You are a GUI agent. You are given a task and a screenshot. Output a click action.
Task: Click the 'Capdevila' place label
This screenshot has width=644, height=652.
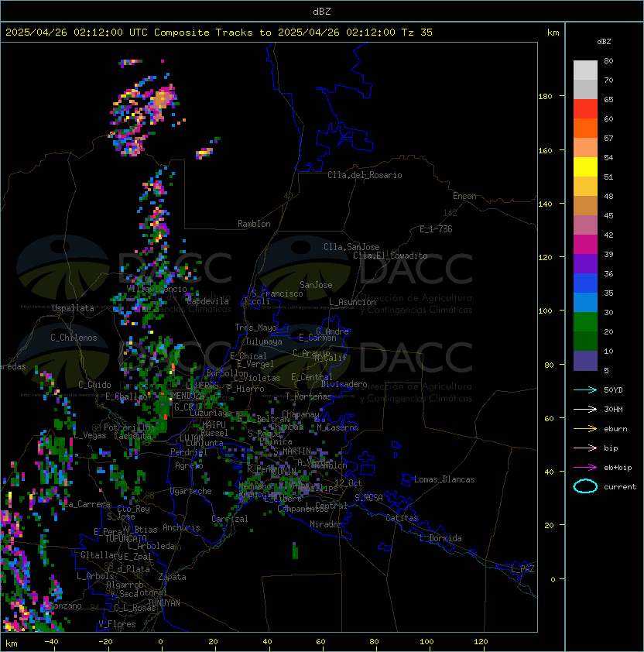[207, 301]
